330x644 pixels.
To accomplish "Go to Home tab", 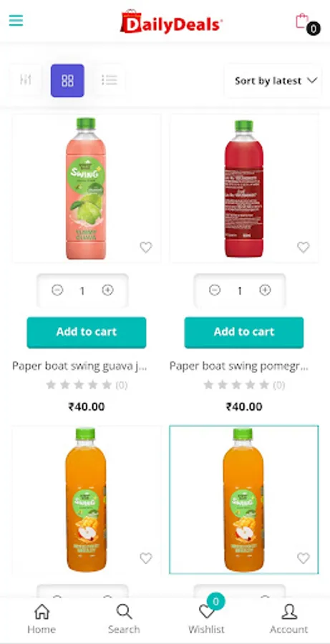I will (x=42, y=618).
